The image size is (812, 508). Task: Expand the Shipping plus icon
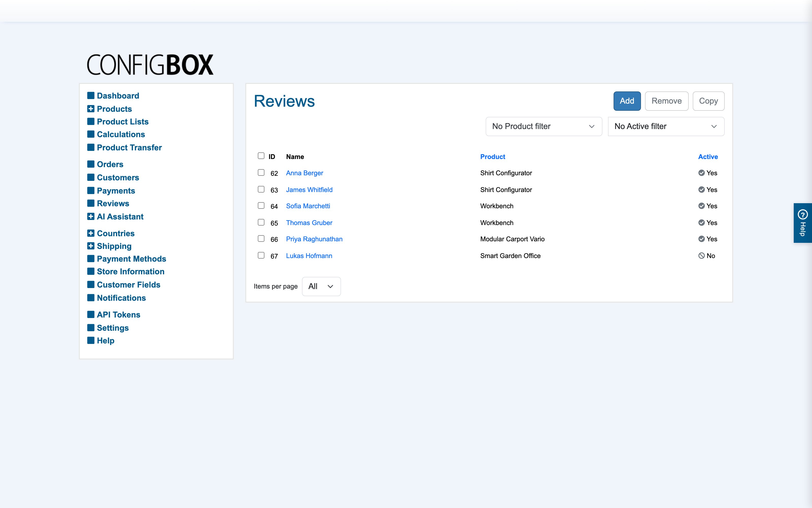point(91,246)
